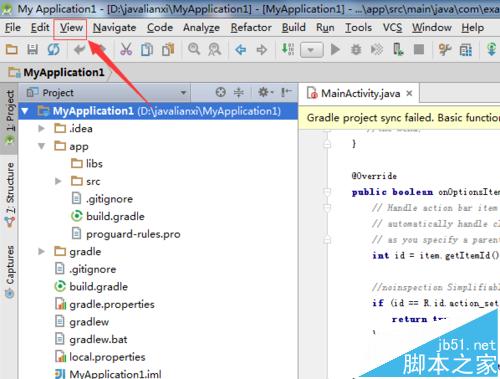
Task: Open the Project view type dropdown
Action: tap(183, 93)
